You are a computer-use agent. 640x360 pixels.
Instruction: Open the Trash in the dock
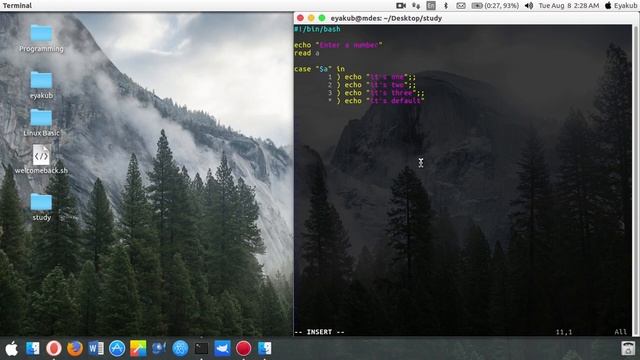tap(628, 349)
